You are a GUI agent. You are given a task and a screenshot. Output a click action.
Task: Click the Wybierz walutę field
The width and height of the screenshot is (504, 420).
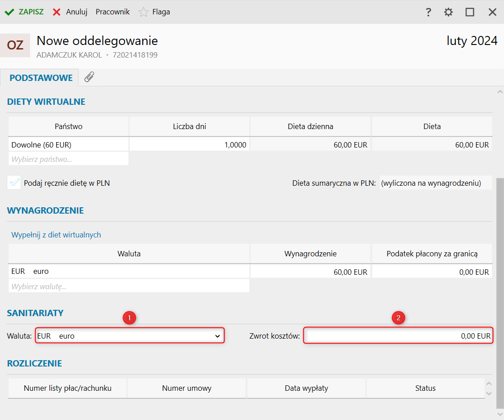[129, 286]
